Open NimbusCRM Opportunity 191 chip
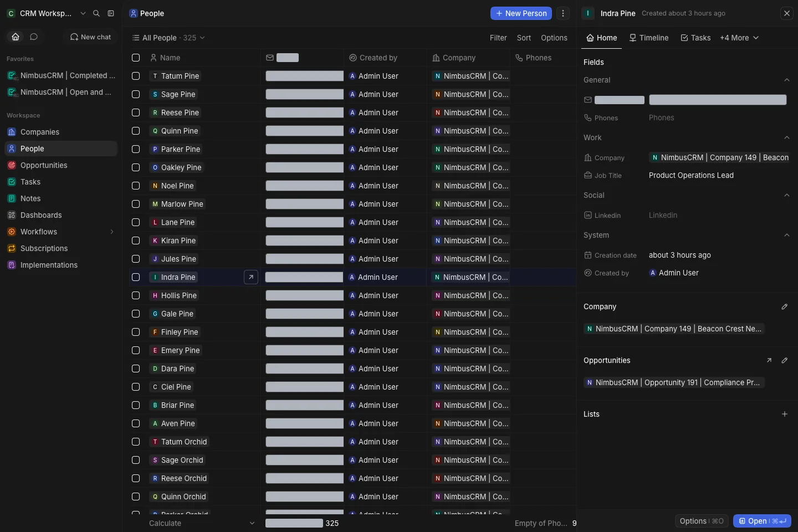 (x=674, y=382)
